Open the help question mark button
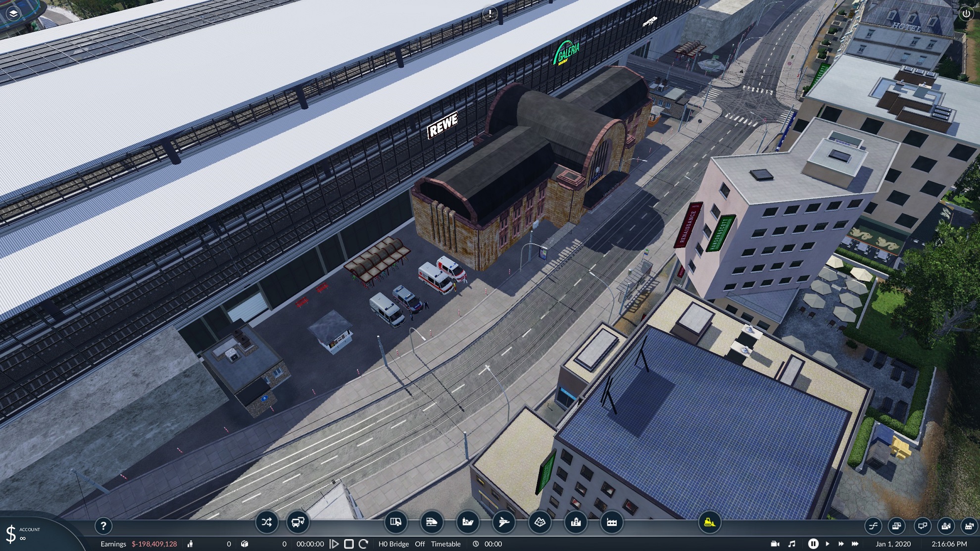This screenshot has width=980, height=551. 103,526
